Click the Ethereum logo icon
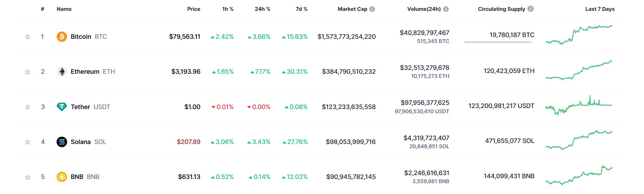The image size is (644, 194). 62,72
